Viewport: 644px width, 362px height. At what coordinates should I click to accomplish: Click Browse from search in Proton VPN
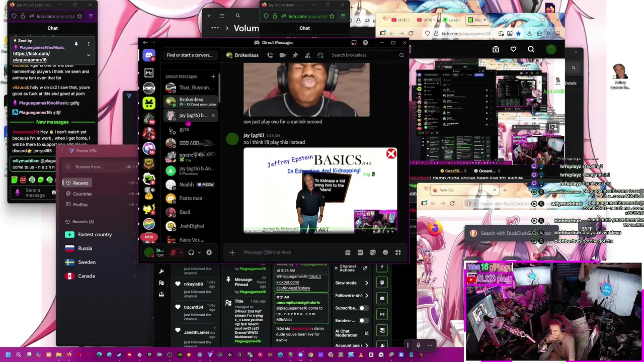98,167
